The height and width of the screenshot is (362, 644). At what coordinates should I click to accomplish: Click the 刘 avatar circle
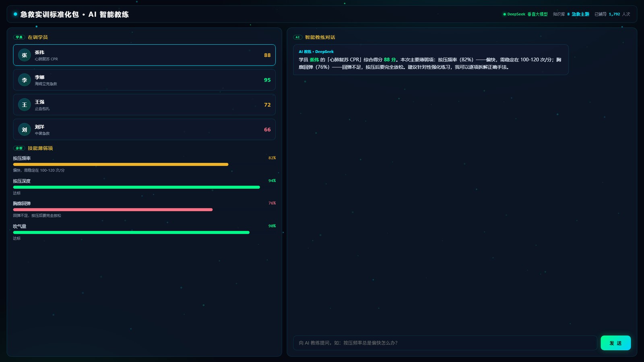pyautogui.click(x=25, y=130)
